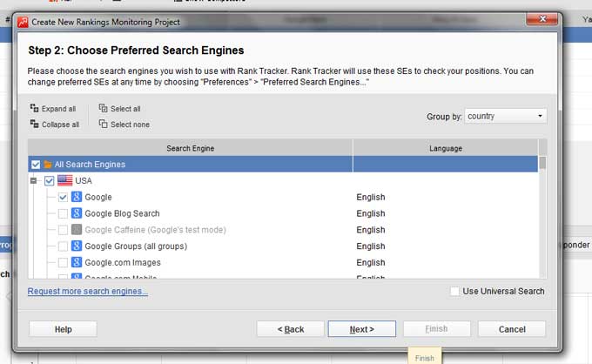
Task: Click the Select none icon
Action: 104,125
